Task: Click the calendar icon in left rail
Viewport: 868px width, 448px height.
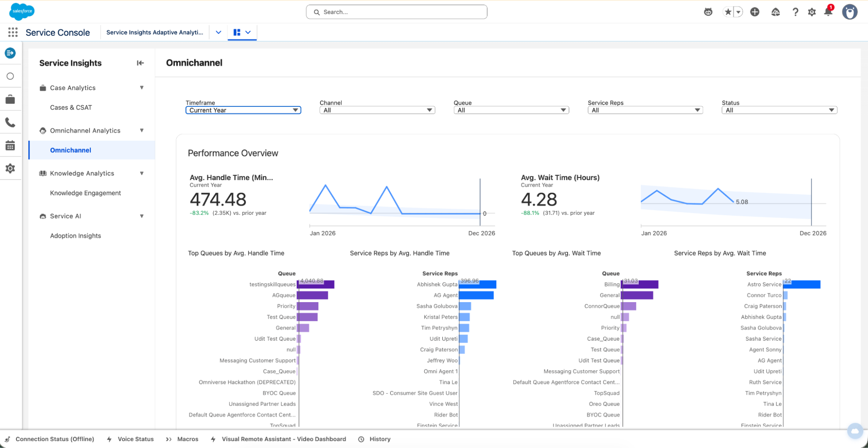Action: pyautogui.click(x=10, y=145)
